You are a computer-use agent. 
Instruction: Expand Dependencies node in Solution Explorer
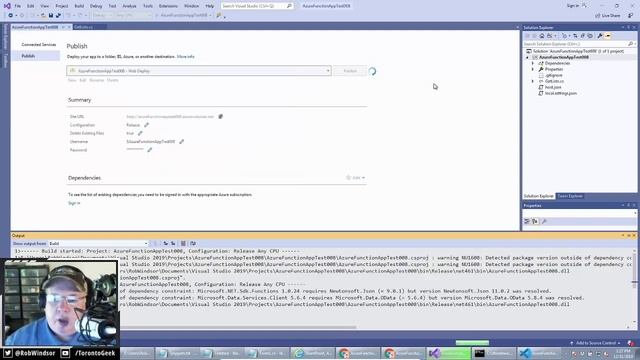[533, 63]
